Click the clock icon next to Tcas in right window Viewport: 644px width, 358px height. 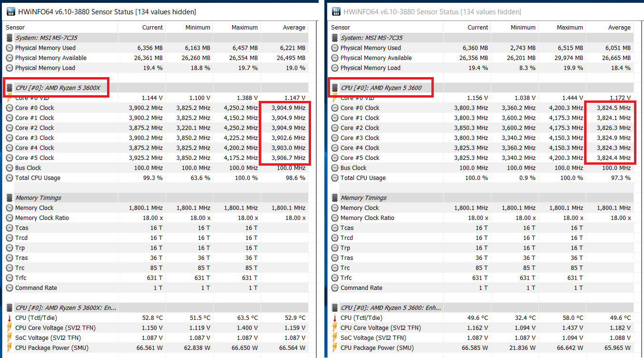pyautogui.click(x=335, y=228)
